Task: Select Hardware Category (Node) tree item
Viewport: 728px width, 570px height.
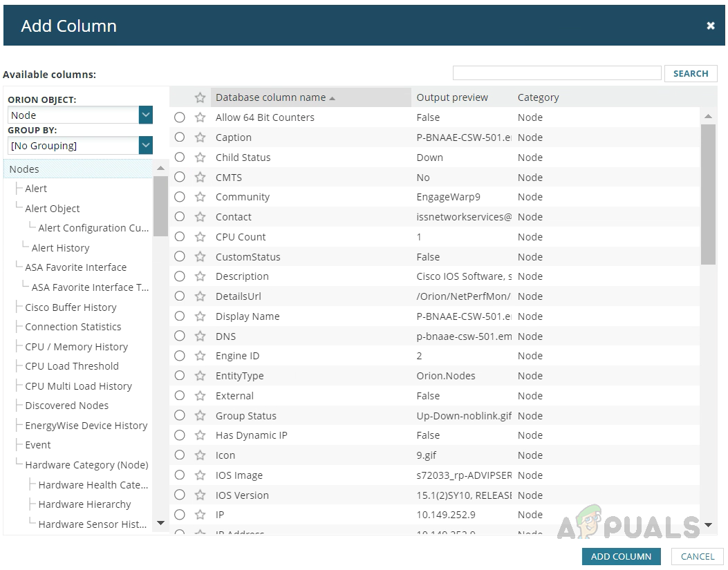Action: tap(87, 465)
